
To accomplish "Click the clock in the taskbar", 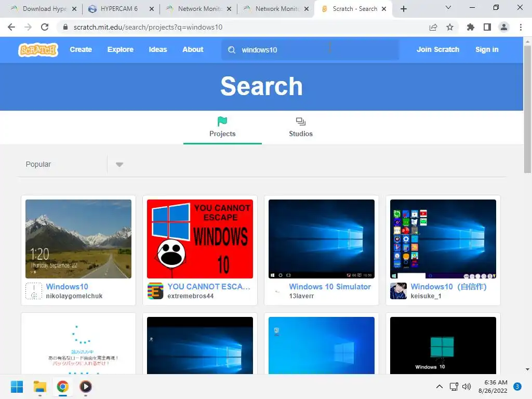I will [493, 387].
